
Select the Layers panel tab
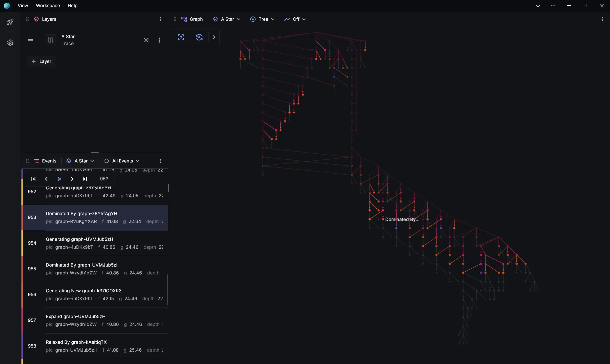point(45,19)
